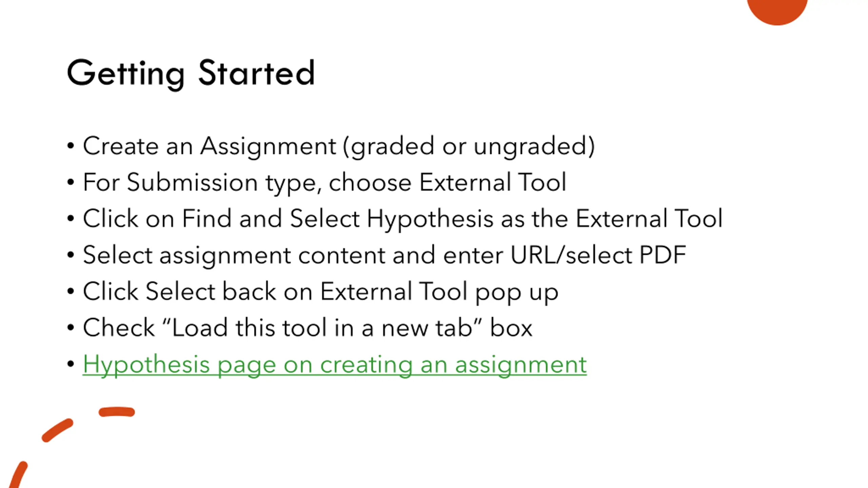Click the text 'URL/select PDF' in the fourth bullet
The height and width of the screenshot is (488, 868).
point(598,255)
